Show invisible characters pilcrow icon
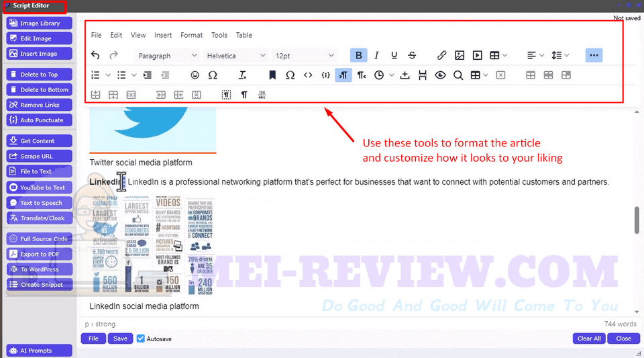 click(x=244, y=95)
